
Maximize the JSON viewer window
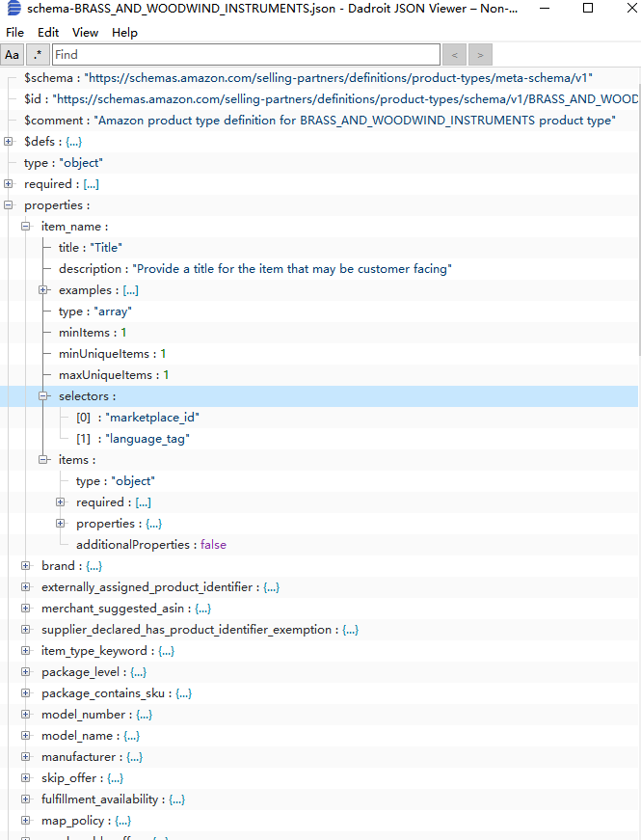coord(588,9)
